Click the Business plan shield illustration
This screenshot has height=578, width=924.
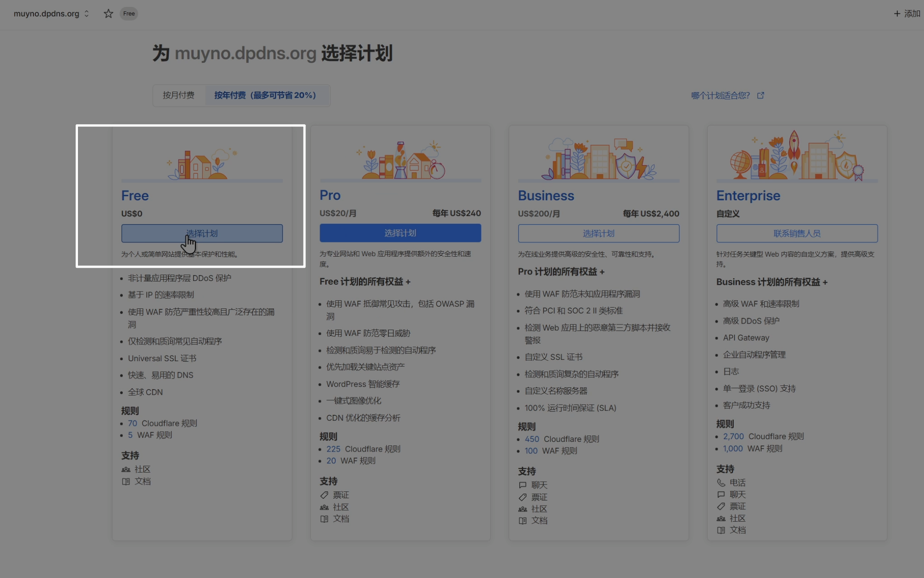(x=626, y=165)
